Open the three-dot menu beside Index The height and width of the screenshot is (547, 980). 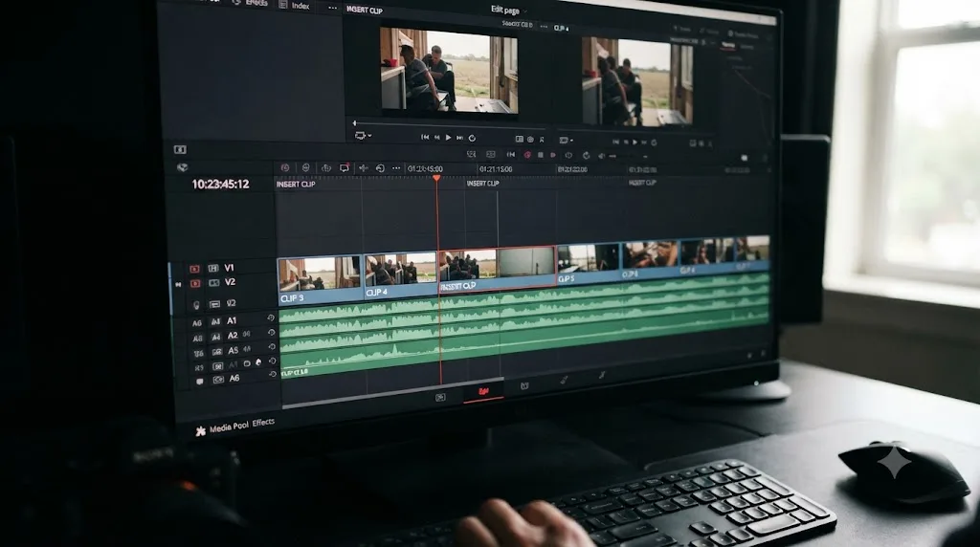pyautogui.click(x=332, y=8)
